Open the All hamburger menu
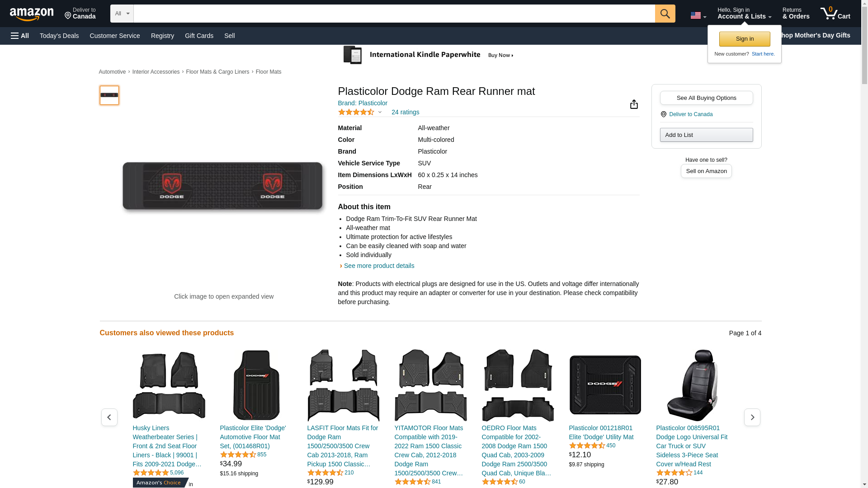The width and height of the screenshot is (868, 488). [x=20, y=36]
